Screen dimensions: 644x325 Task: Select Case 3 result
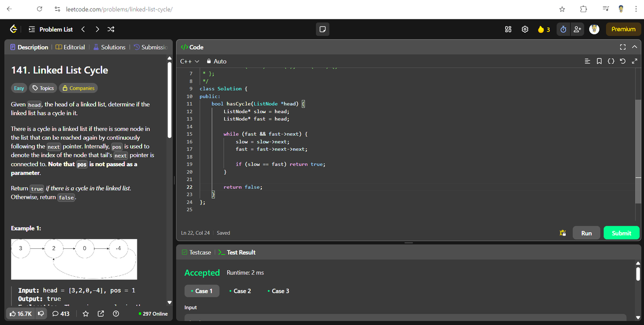click(x=278, y=291)
